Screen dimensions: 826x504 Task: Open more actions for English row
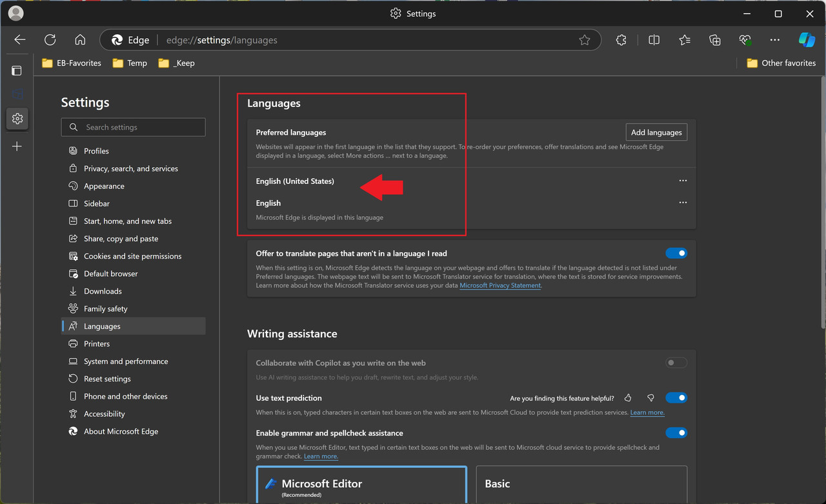point(683,203)
